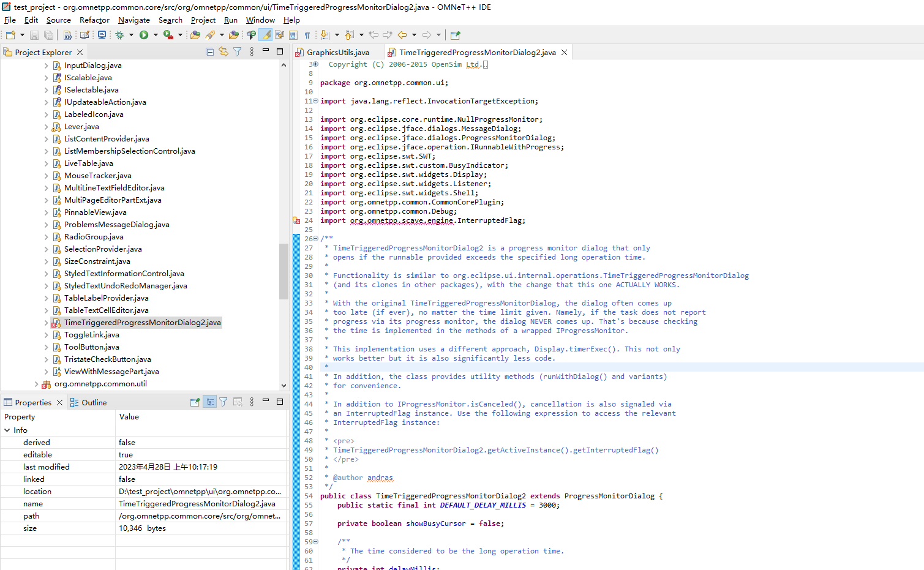Collapse All items in Project Explorer
Screen dimensions: 924x570
tap(209, 52)
